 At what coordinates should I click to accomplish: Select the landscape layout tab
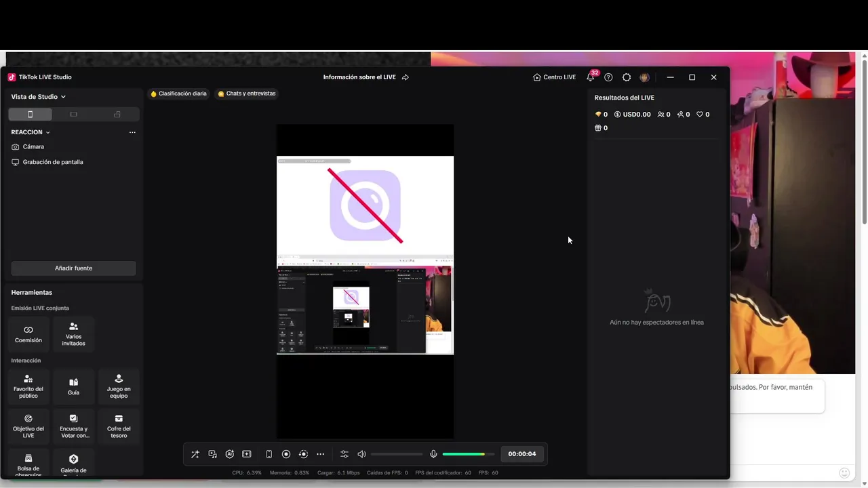pyautogui.click(x=73, y=115)
